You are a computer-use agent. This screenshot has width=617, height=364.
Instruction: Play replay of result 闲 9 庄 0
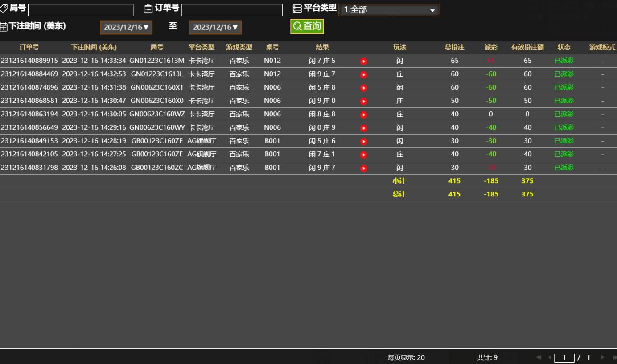[363, 101]
